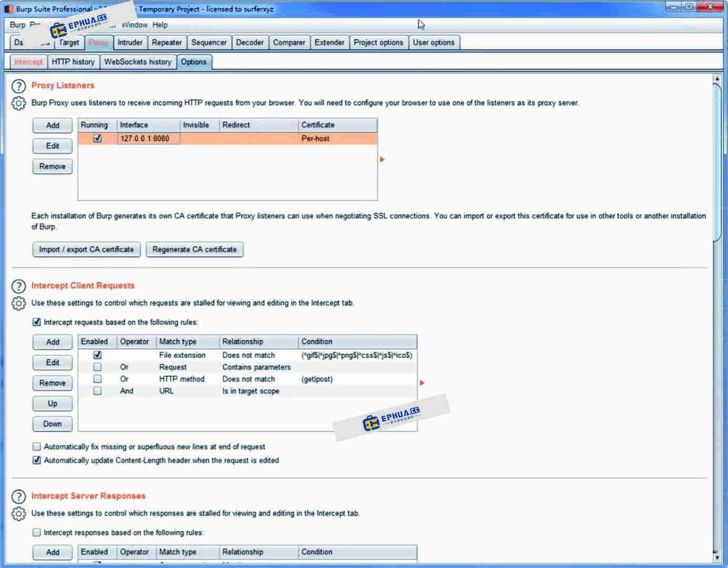
Task: Switch to the Decoder tab
Action: click(x=250, y=43)
